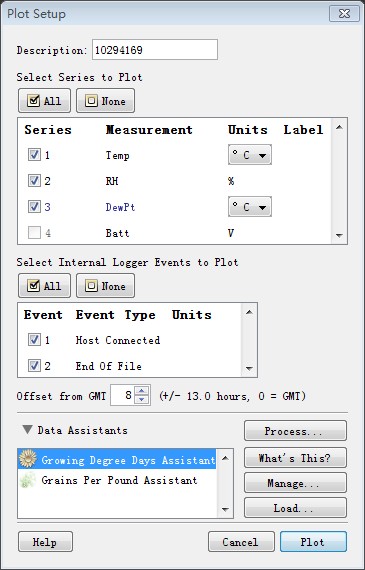Screen dimensions: 365x570
Task: Click the Process... button
Action: click(x=295, y=431)
